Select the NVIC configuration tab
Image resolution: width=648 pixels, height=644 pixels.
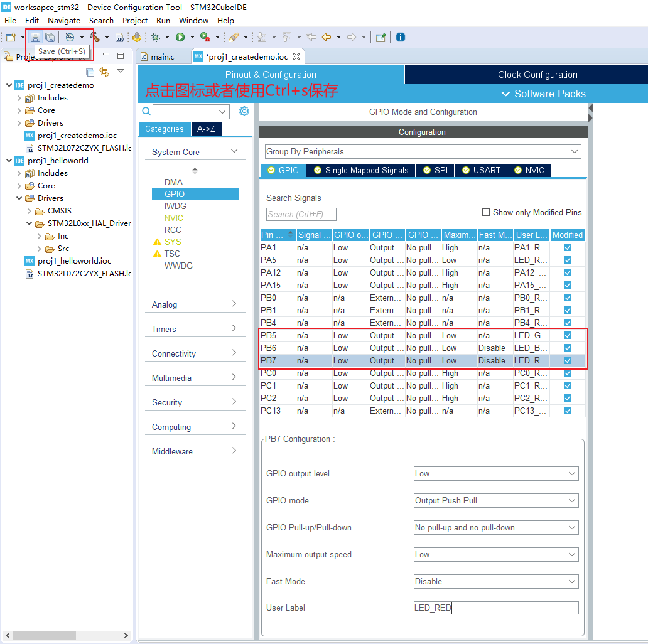pyautogui.click(x=529, y=170)
